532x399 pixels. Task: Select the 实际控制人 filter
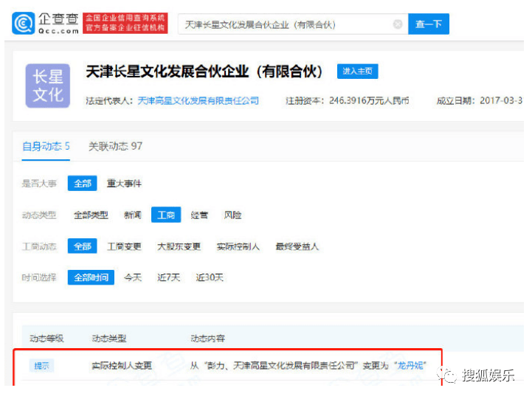238,246
